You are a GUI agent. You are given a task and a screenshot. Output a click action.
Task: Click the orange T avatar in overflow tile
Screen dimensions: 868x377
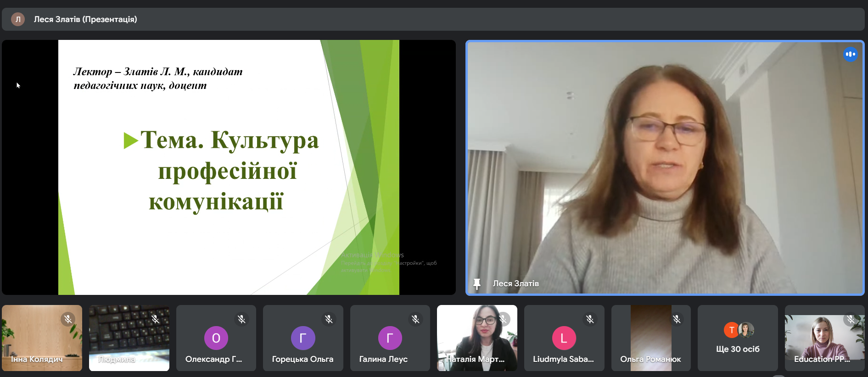(x=731, y=330)
